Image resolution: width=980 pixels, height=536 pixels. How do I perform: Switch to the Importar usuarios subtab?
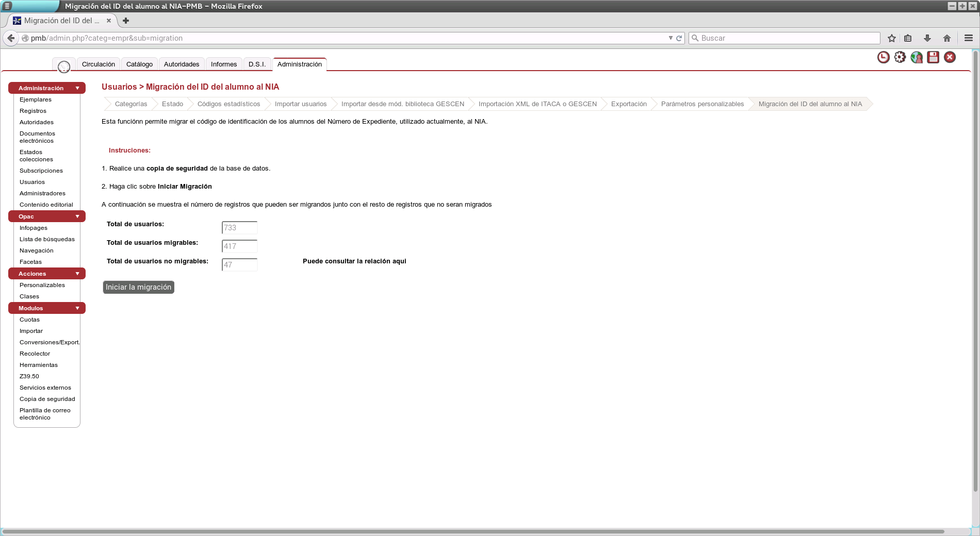click(300, 104)
